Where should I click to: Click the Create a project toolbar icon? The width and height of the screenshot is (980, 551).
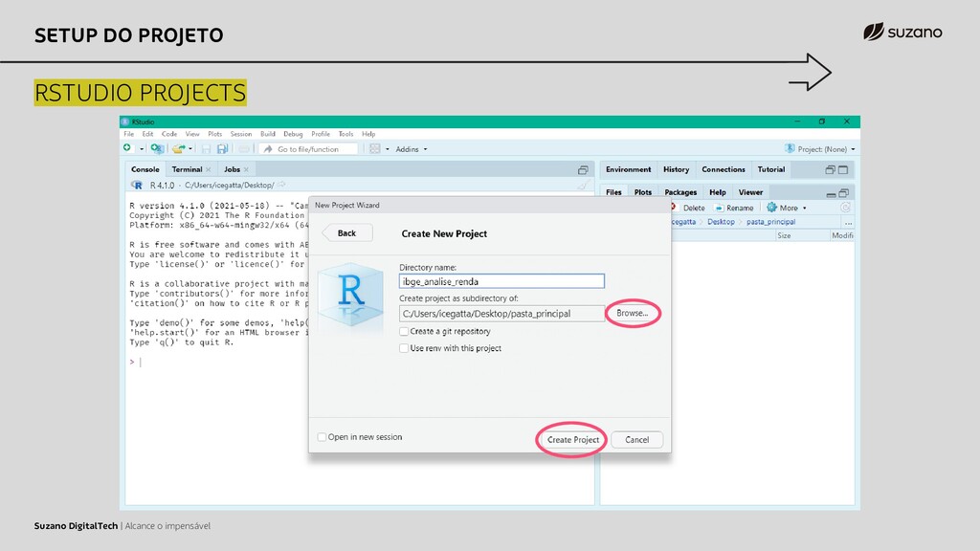158,148
